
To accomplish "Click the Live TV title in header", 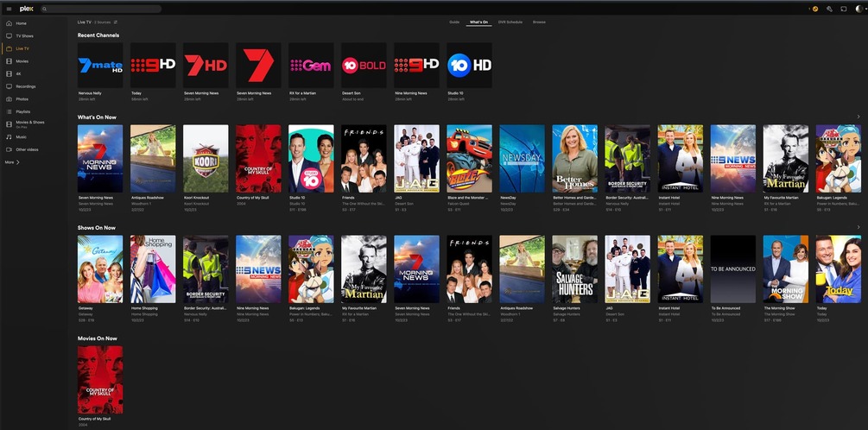I will pyautogui.click(x=85, y=22).
